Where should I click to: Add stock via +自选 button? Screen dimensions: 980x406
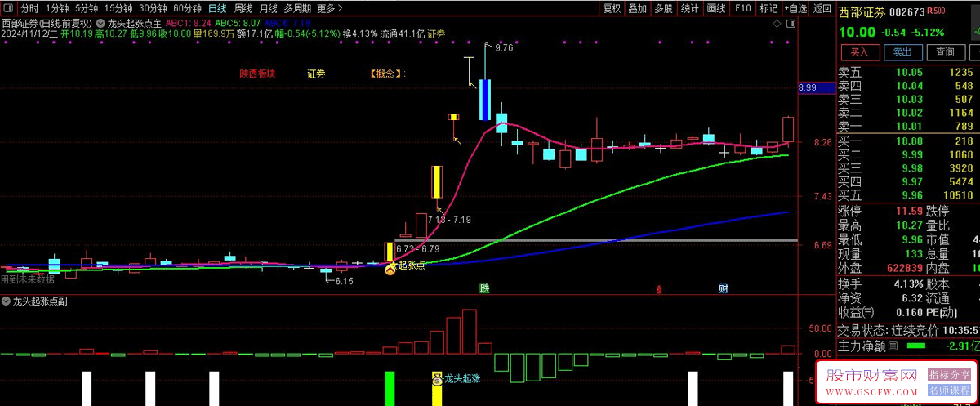[795, 8]
